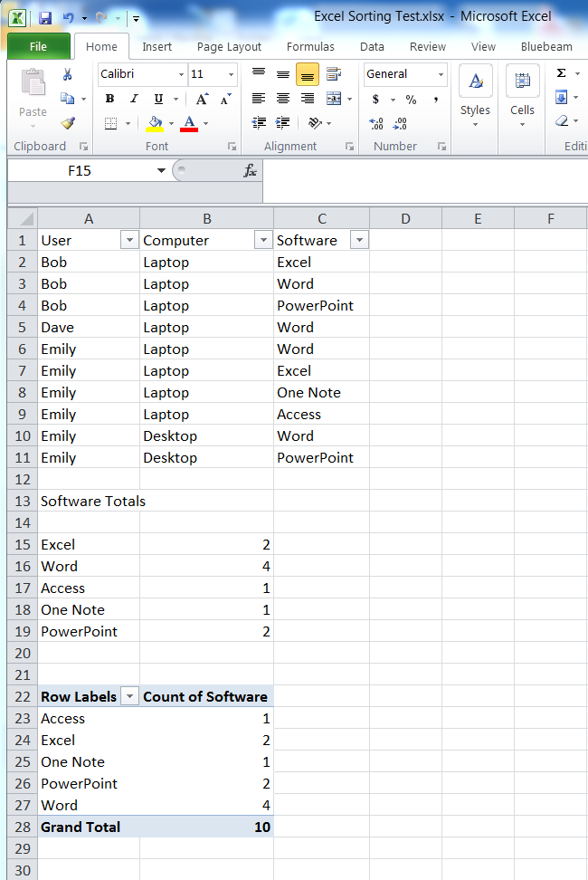Click Insert Function fx button
This screenshot has height=880, width=588.
pyautogui.click(x=250, y=170)
